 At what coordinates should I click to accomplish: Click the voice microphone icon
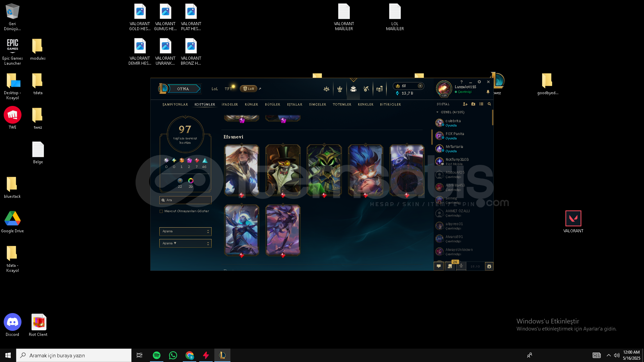[x=461, y=266]
